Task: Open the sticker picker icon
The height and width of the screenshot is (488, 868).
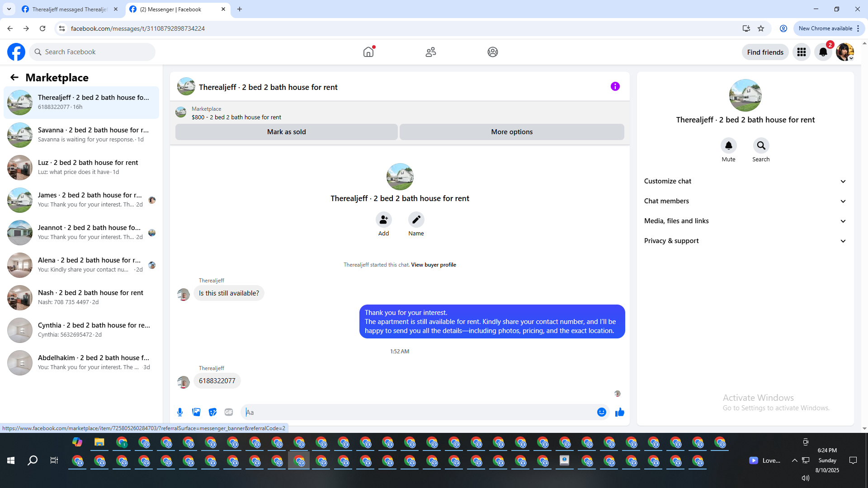Action: click(212, 412)
